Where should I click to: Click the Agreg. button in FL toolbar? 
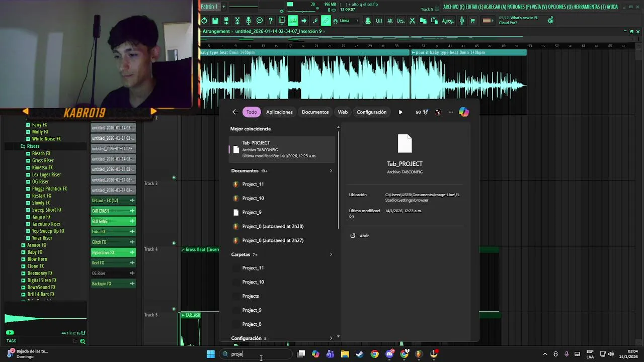point(448,21)
